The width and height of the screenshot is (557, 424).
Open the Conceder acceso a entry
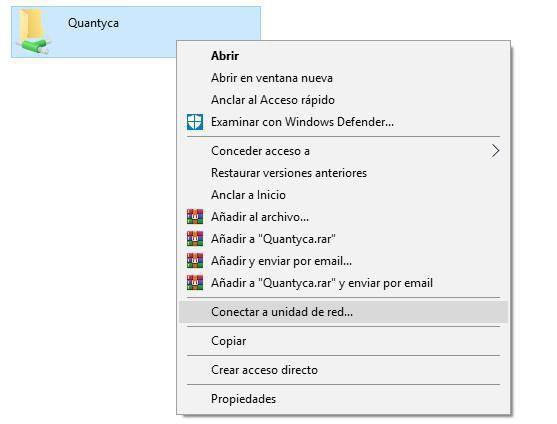(x=344, y=151)
